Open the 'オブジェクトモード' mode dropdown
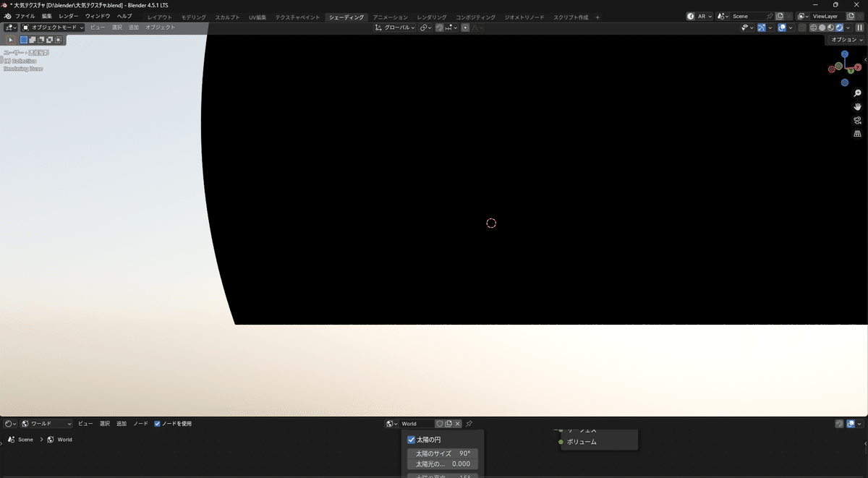This screenshot has width=868, height=478. point(53,27)
